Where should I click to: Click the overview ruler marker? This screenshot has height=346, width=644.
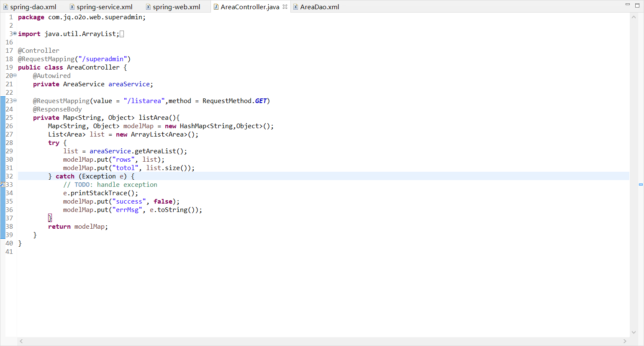[x=641, y=184]
